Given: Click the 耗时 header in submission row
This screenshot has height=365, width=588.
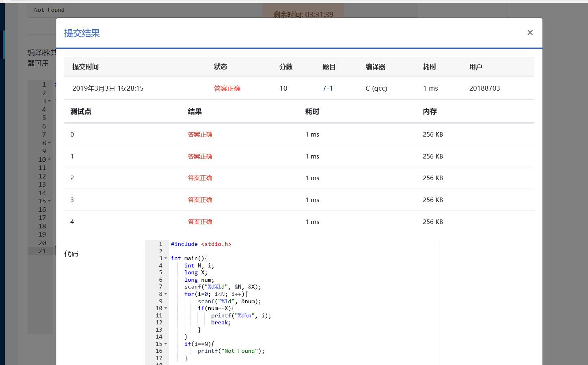Looking at the screenshot, I should click(429, 67).
